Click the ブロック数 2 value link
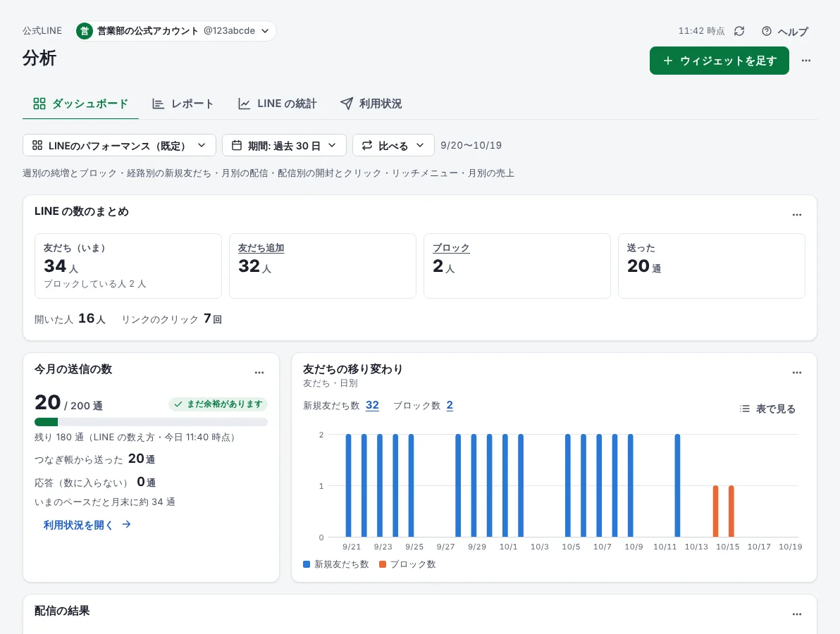 pos(450,405)
